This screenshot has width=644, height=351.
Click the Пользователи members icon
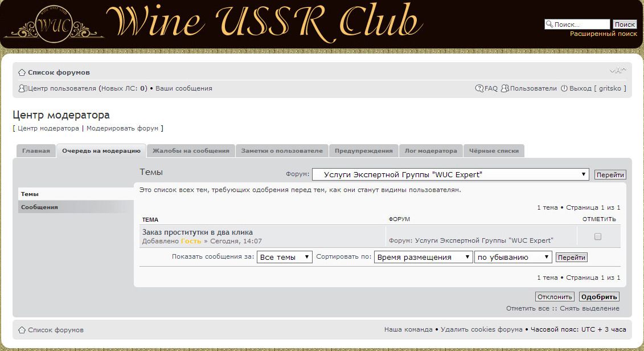click(x=504, y=88)
